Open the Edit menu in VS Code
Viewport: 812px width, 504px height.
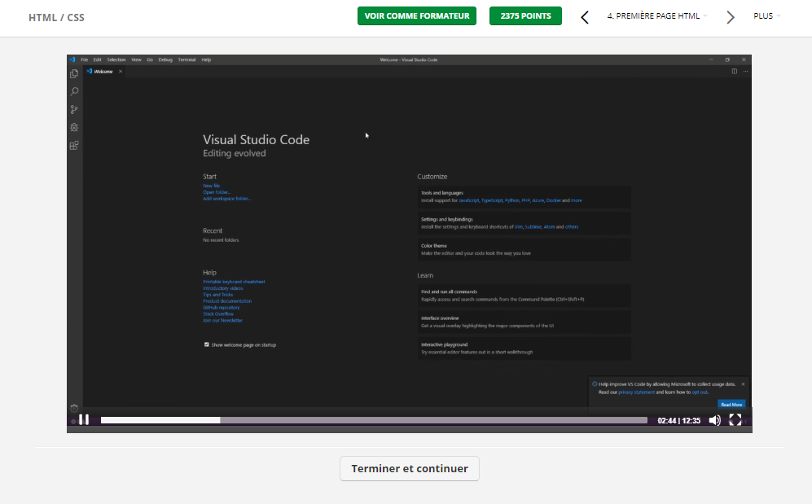click(98, 59)
